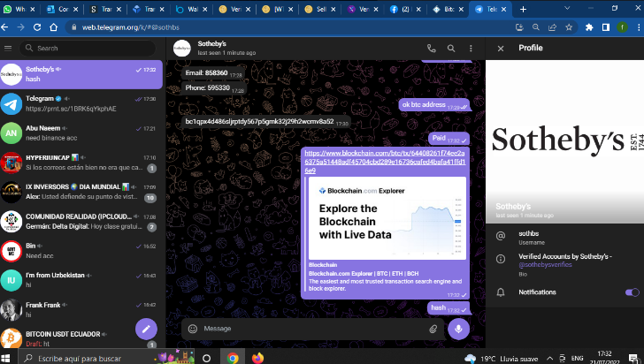644x364 pixels.
Task: Go back in the browser
Action: point(5,27)
